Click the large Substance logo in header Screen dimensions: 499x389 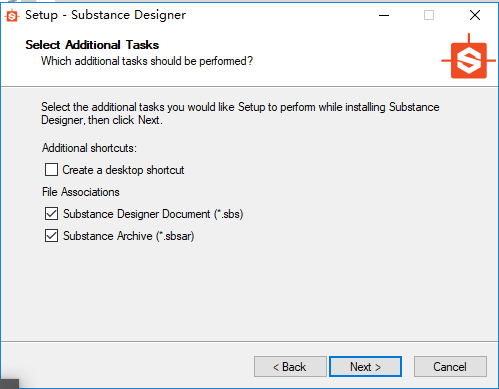coord(468,57)
